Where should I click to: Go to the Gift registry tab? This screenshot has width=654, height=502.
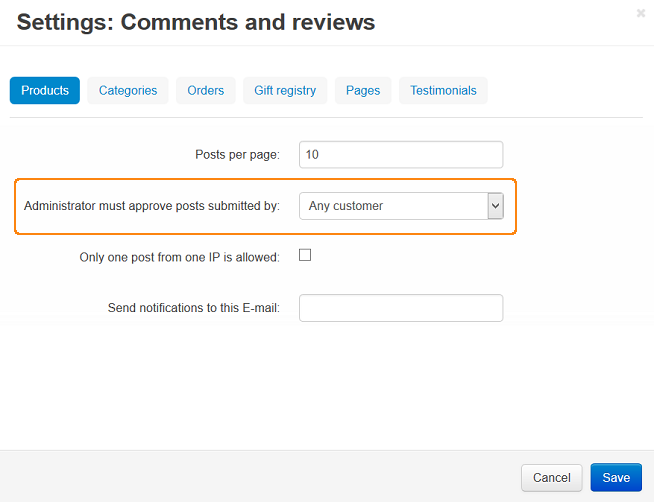[285, 90]
